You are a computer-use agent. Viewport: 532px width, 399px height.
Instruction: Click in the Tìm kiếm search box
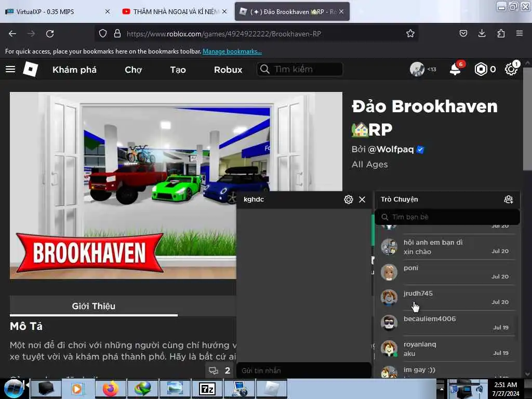click(x=300, y=69)
